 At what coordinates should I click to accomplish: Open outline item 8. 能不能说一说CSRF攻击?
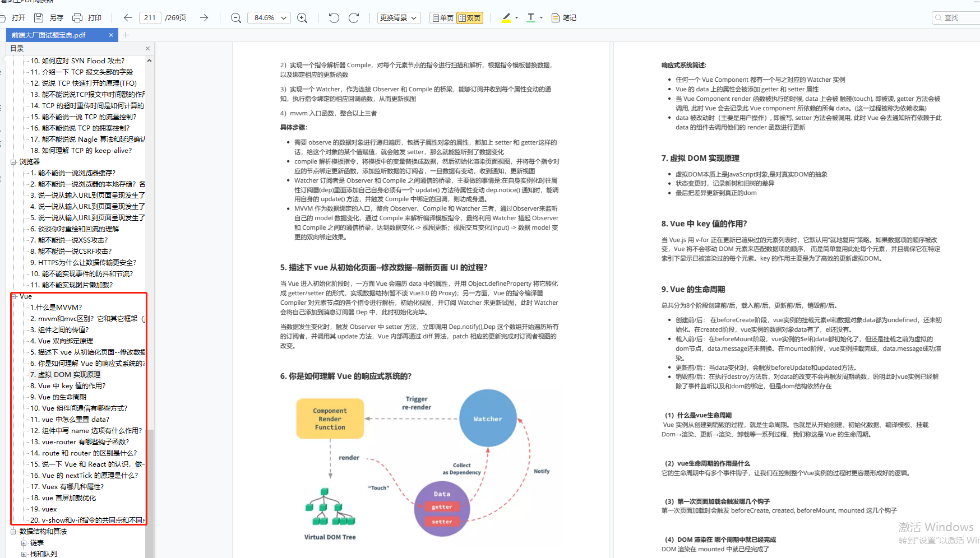(71, 252)
